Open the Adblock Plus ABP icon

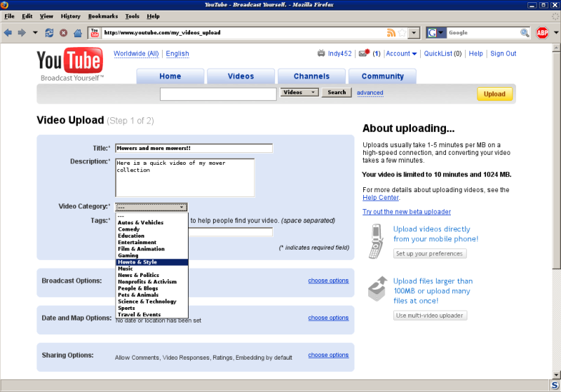click(x=542, y=33)
